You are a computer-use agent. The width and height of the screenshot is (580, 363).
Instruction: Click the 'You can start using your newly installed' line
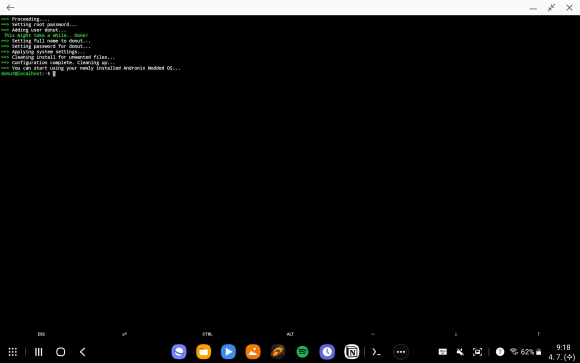pos(91,68)
